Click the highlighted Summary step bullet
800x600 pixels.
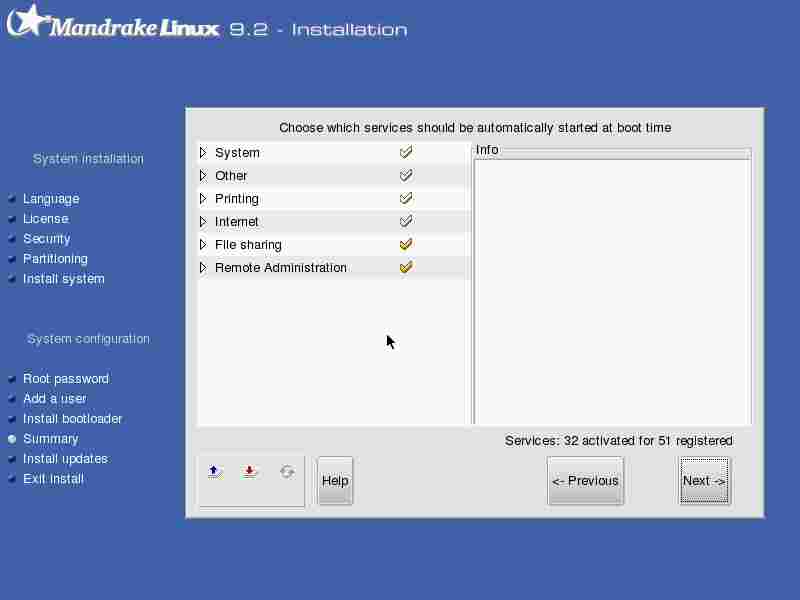[x=12, y=439]
